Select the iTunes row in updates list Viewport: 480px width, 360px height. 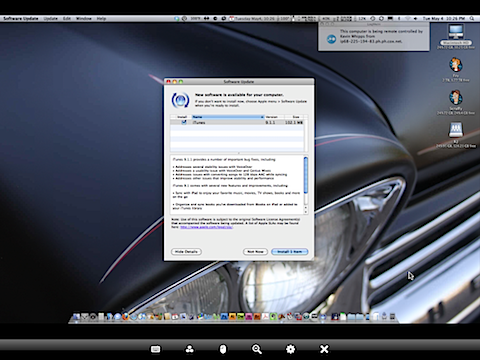tap(237, 122)
